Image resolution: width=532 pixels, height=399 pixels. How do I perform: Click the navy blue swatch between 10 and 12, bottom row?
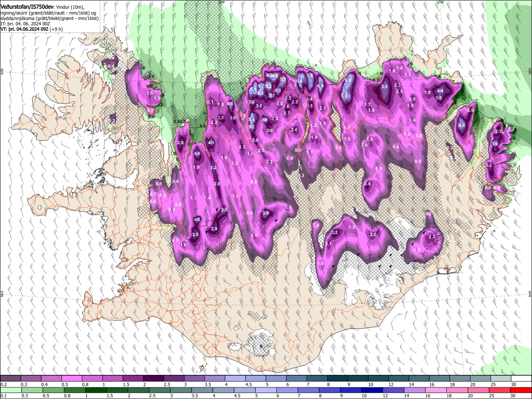click(372, 390)
